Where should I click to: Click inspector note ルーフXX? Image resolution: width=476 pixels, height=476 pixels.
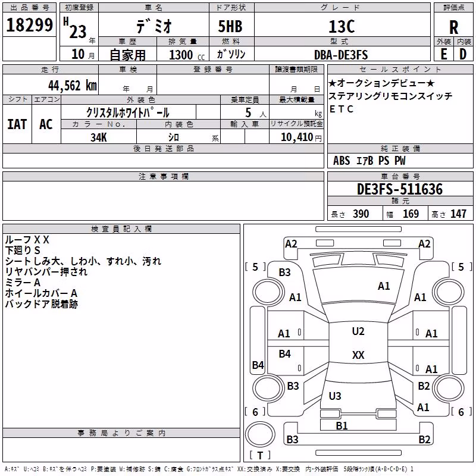click(x=27, y=240)
